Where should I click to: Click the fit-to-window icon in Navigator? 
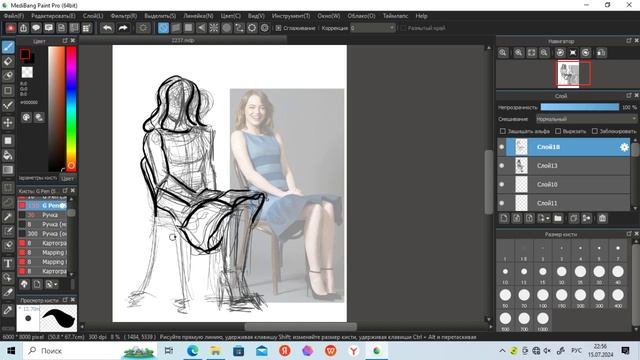click(x=531, y=53)
